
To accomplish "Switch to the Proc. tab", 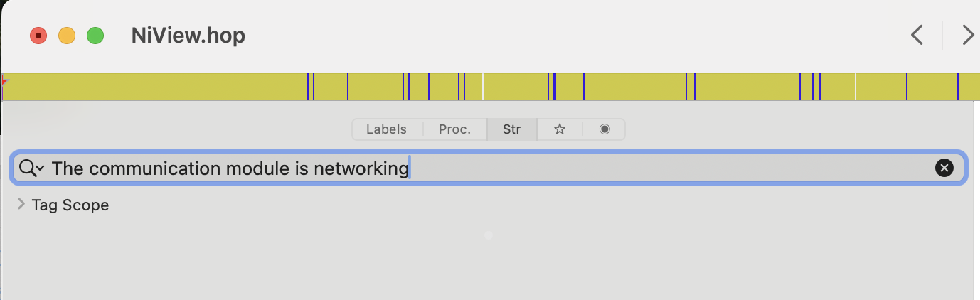I will 455,129.
